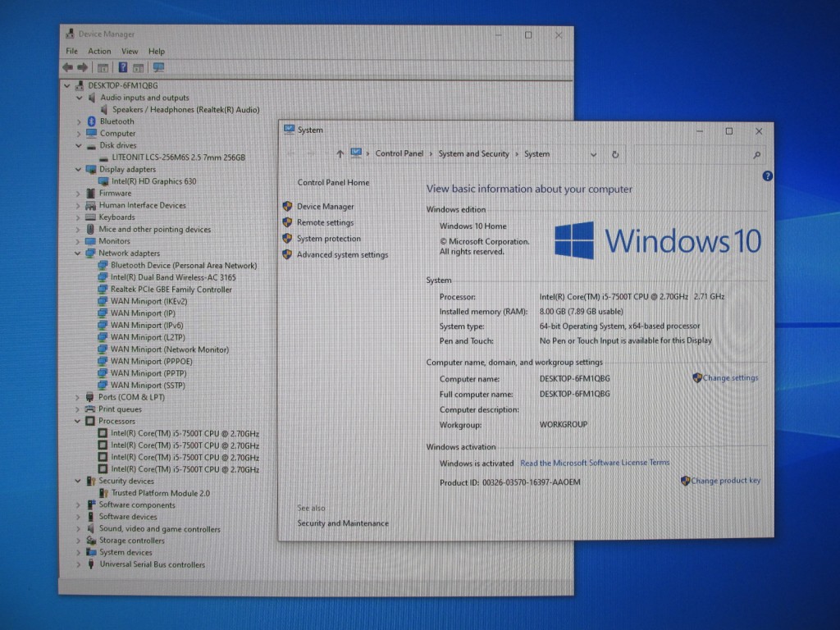Screen dimensions: 840x630
Task: Click the refresh button in System address bar
Action: 615,154
